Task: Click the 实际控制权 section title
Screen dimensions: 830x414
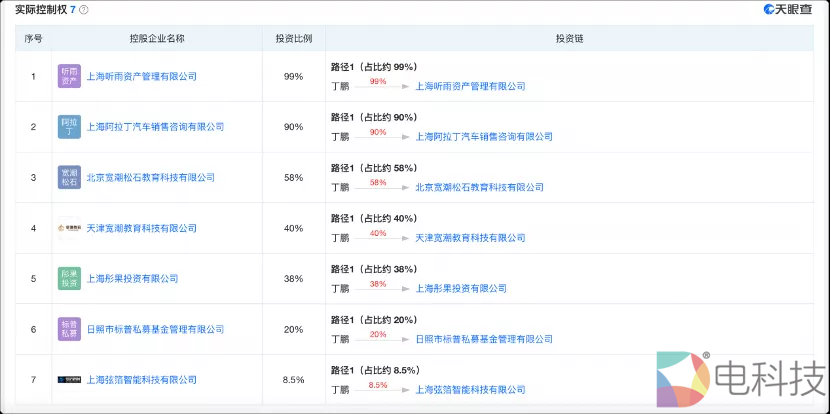Action: pyautogui.click(x=41, y=10)
